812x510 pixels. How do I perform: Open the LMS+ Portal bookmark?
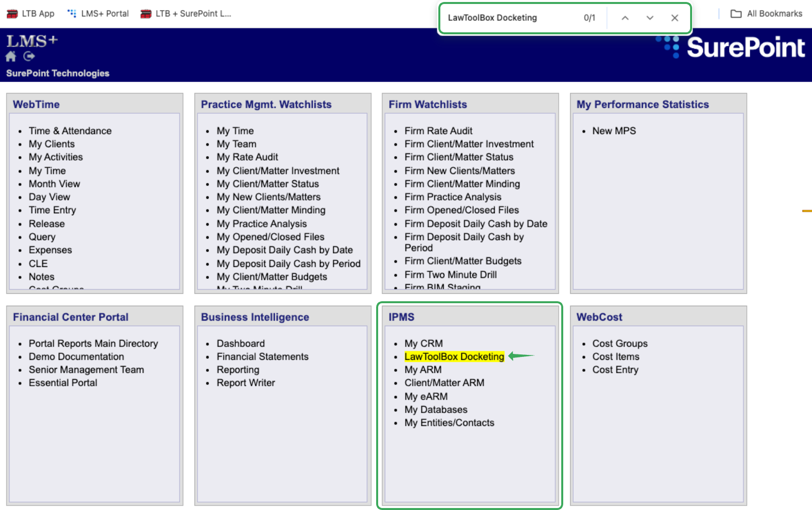tap(98, 13)
